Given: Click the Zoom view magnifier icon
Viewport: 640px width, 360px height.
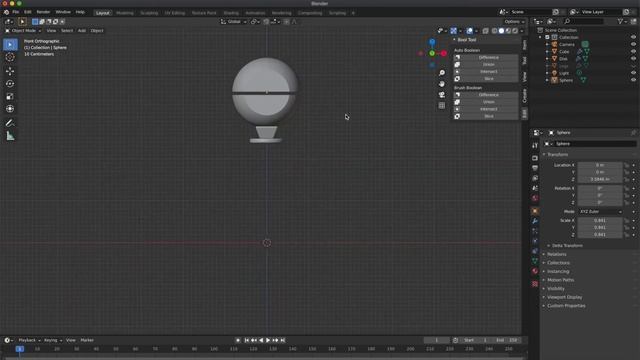Looking at the screenshot, I should 442,73.
